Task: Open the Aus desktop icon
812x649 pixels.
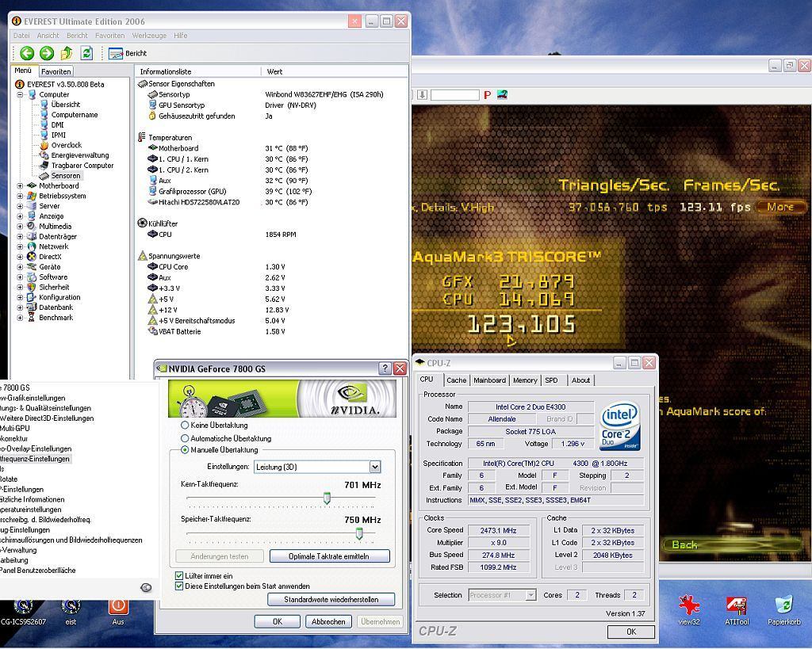Action: tap(118, 612)
